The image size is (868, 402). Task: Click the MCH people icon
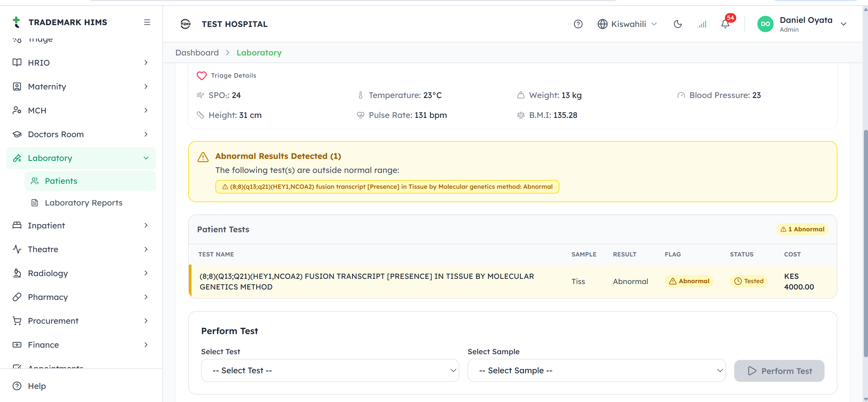point(17,110)
